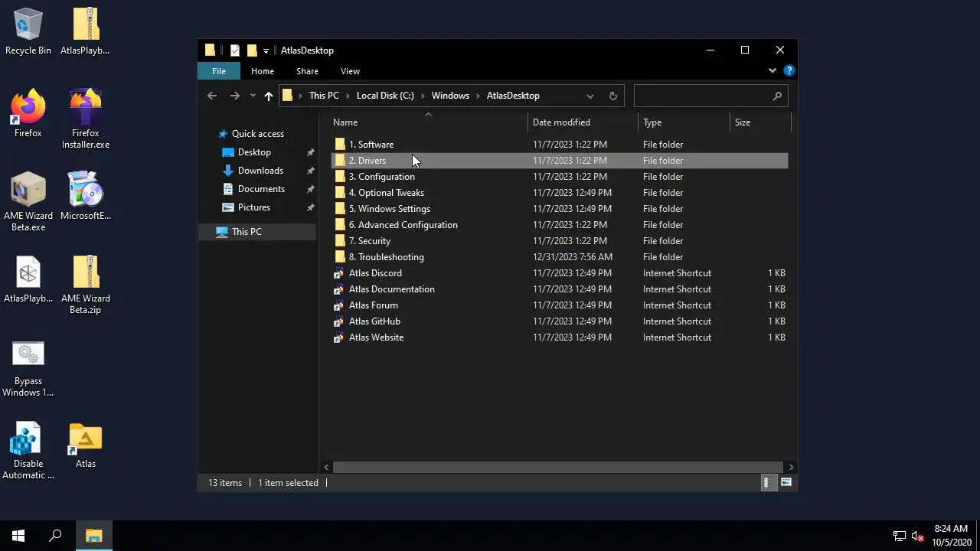Open the chevron after Windows in the path
The image size is (980, 551).
tap(478, 96)
